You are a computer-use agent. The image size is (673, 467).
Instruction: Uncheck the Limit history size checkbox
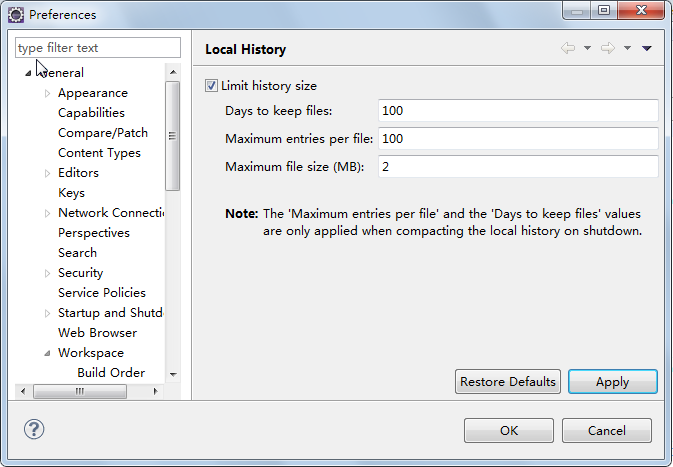[x=211, y=86]
